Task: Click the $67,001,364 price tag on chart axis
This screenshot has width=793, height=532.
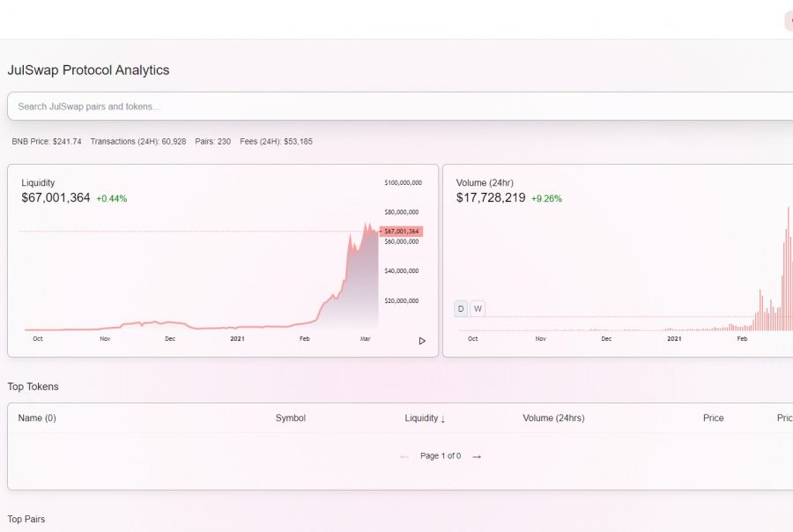Action: click(x=401, y=231)
